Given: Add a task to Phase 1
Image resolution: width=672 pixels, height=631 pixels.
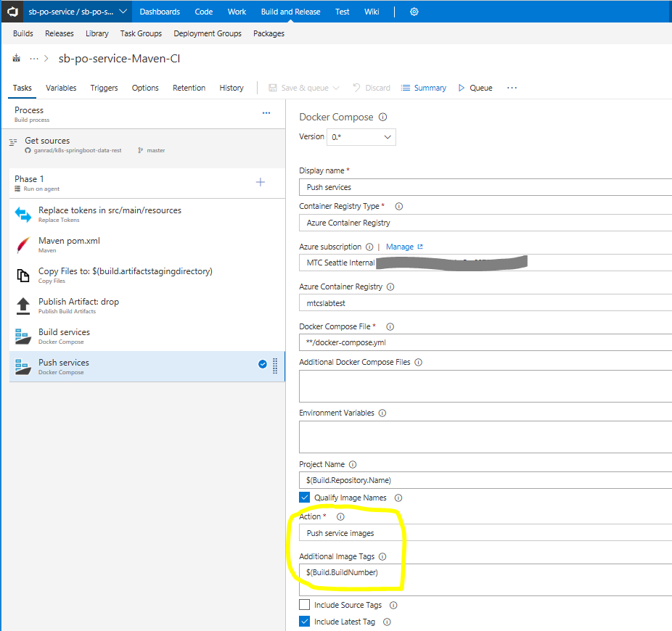Looking at the screenshot, I should coord(260,183).
